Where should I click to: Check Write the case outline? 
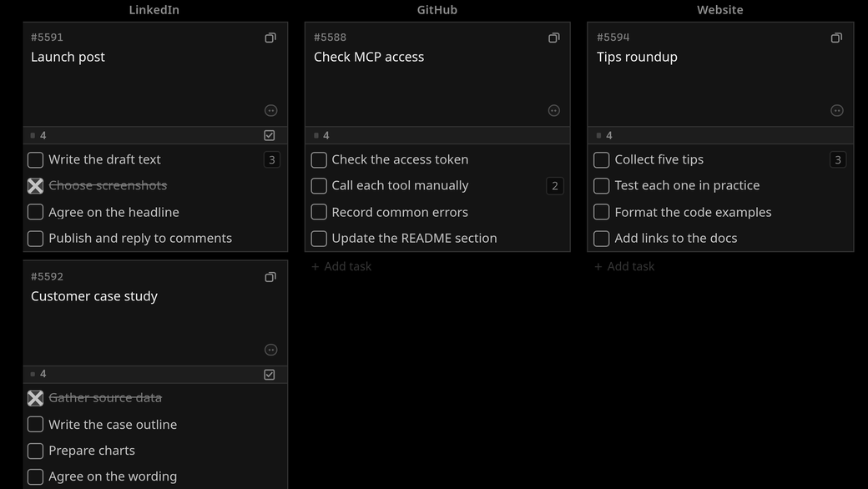pos(35,424)
